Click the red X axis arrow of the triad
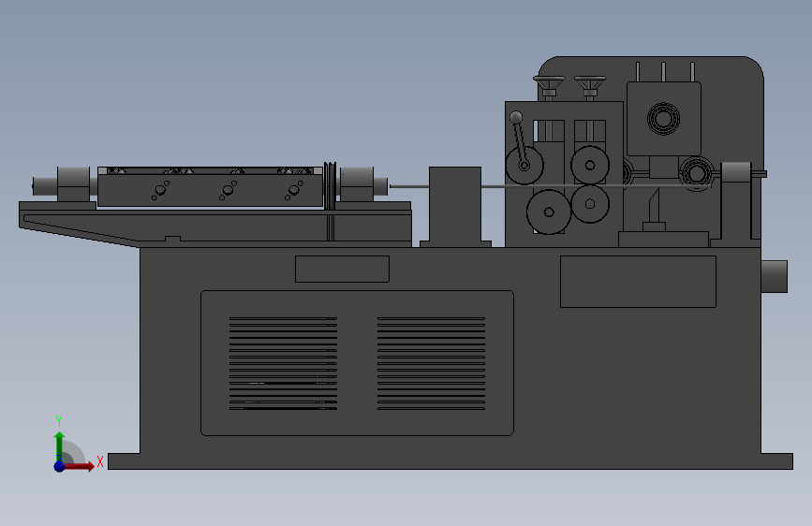Image resolution: width=812 pixels, height=526 pixels. tap(80, 466)
